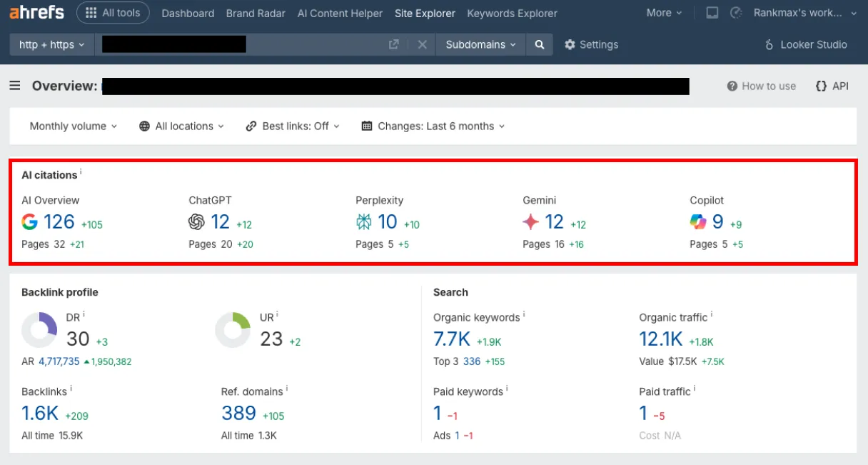Viewport: 868px width, 465px height.
Task: Open the AI Overview 126 citations value
Action: pos(59,222)
